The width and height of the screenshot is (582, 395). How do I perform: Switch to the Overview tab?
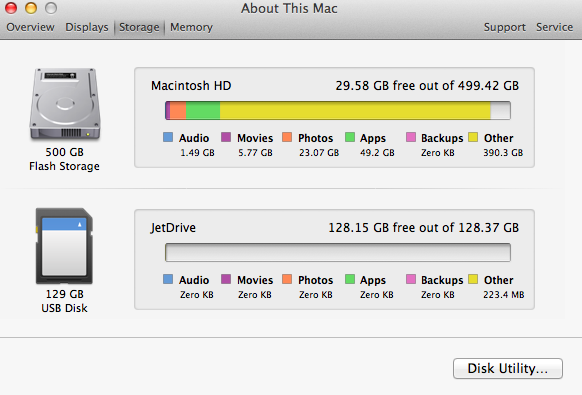30,27
